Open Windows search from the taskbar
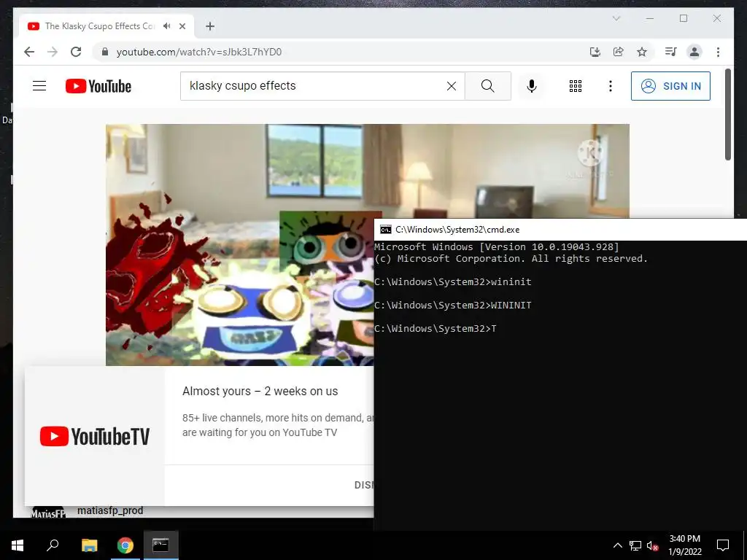 tap(53, 545)
